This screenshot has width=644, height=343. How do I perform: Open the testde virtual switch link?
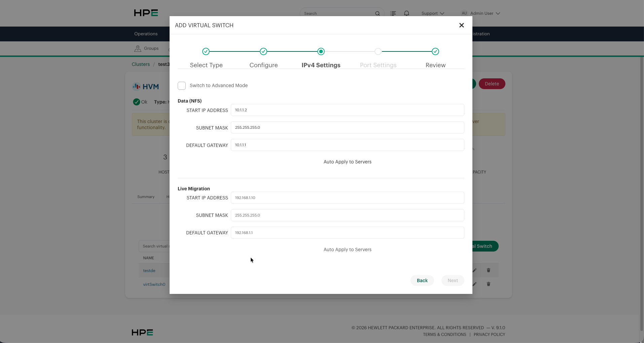point(149,271)
